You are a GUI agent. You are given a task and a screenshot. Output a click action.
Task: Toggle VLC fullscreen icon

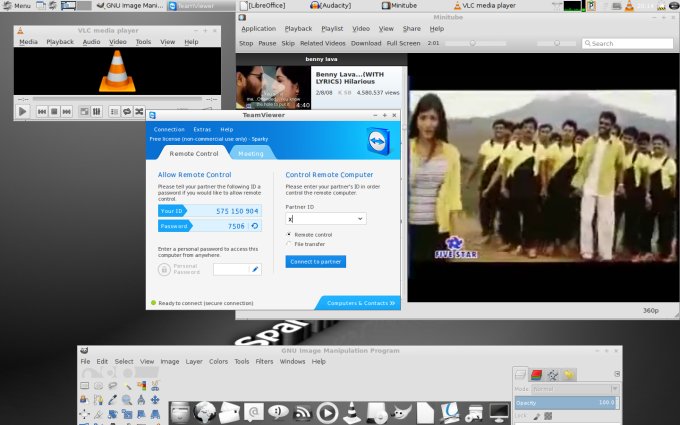(x=82, y=111)
